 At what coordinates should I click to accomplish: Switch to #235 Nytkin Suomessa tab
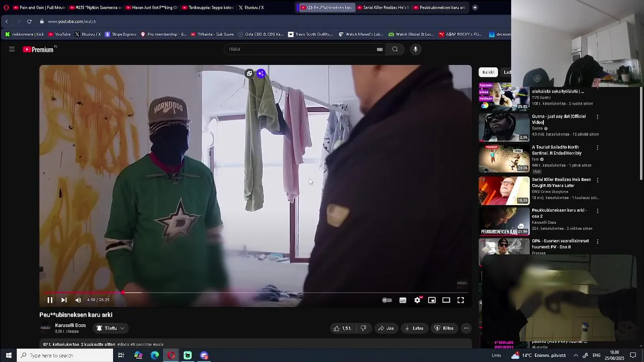(x=96, y=8)
